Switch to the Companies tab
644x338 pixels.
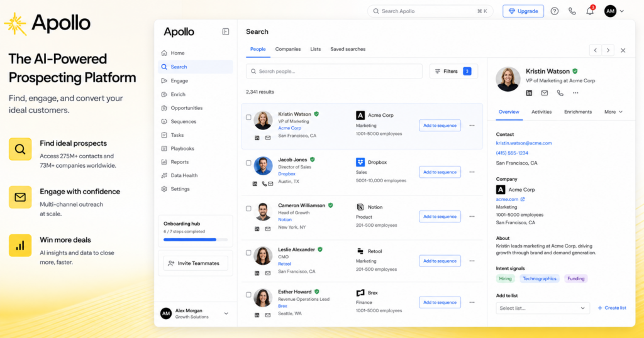coord(288,49)
